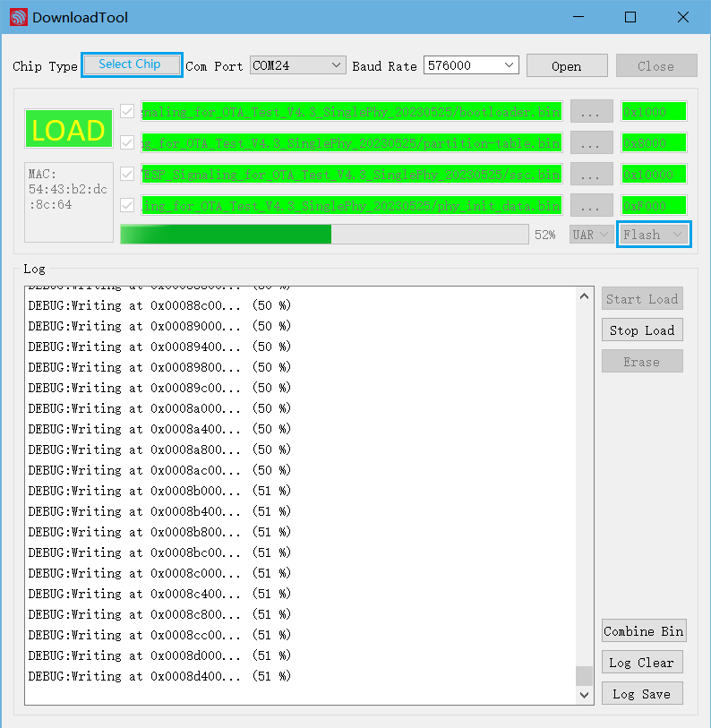Browse for the partition-table.bin file
The height and width of the screenshot is (728, 711).
(x=591, y=142)
